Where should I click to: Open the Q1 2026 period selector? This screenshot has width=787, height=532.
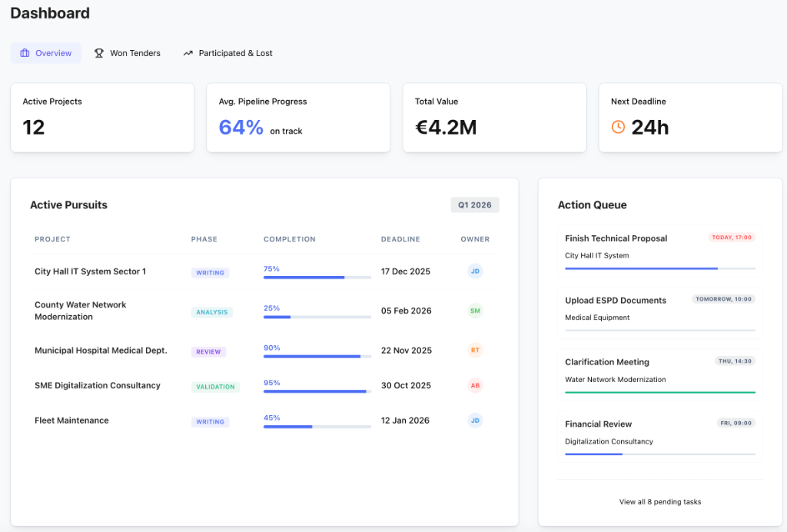[x=474, y=204]
